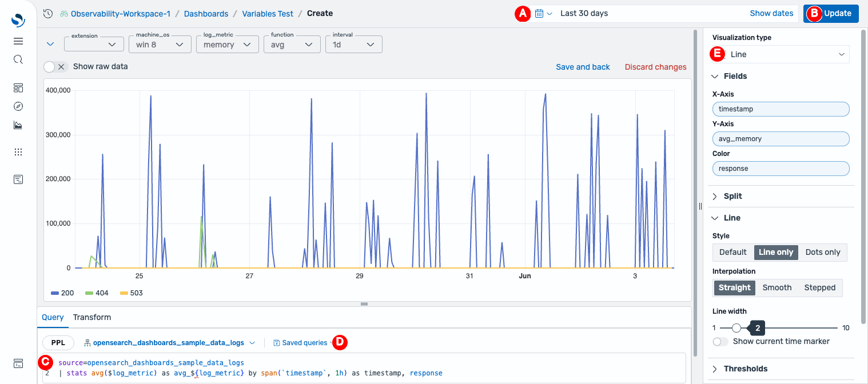Viewport: 868px width, 384px height.
Task: Click the vertical resize handle beside settings panel
Action: click(700, 206)
